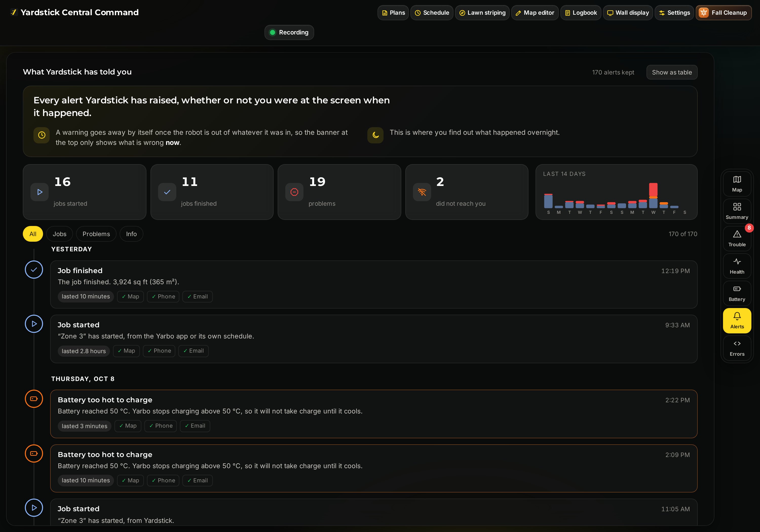Click the 9:33 AM Job started timeline marker
The width and height of the screenshot is (760, 532).
point(34,324)
